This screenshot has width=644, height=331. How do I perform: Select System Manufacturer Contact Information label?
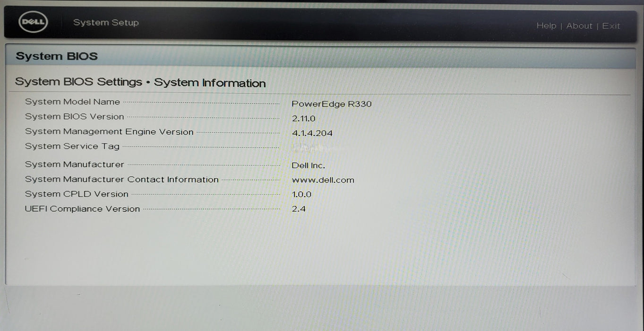[x=122, y=179]
